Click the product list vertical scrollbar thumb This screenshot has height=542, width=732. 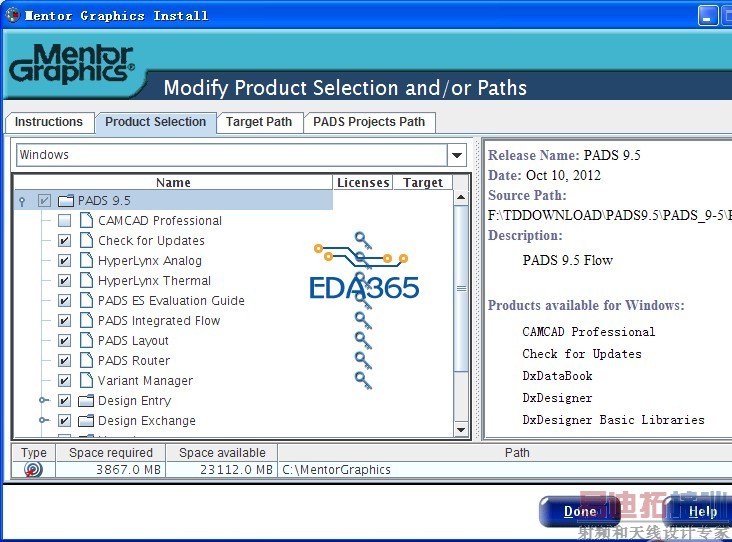[x=461, y=289]
